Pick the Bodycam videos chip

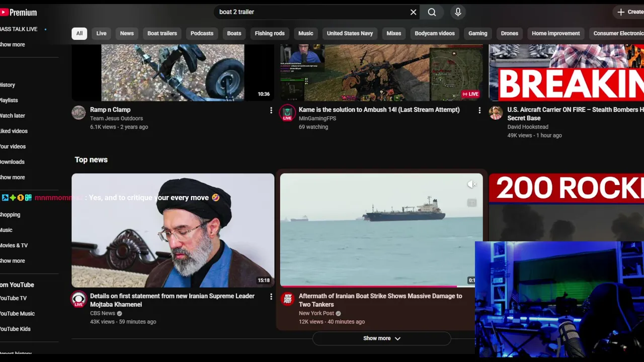tap(435, 33)
